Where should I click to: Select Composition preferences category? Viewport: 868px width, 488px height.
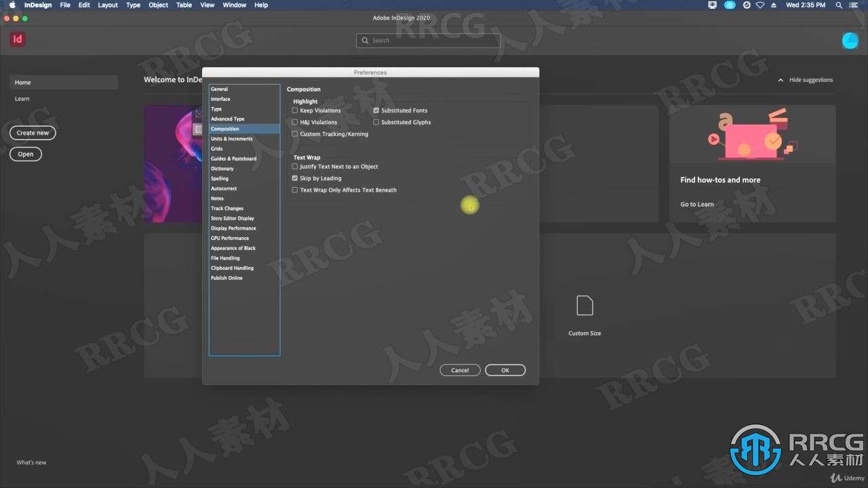244,129
